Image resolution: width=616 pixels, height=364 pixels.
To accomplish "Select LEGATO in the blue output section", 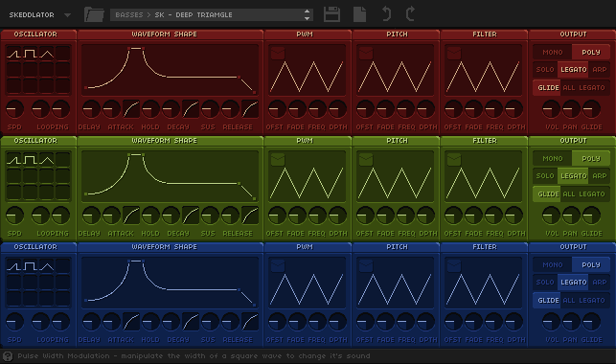I will point(574,283).
